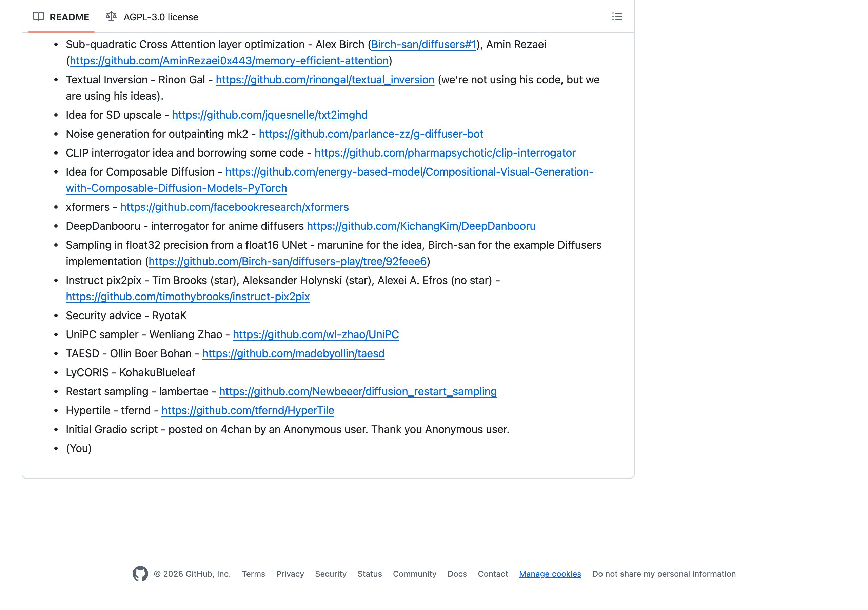Open the Composable Diffusion energy-based-model link
868x610 pixels.
(x=409, y=172)
